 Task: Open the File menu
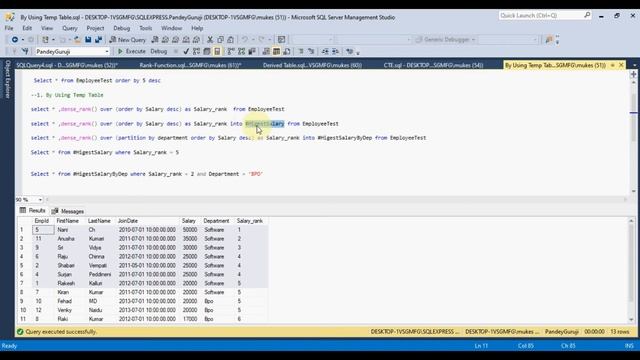tap(9, 28)
